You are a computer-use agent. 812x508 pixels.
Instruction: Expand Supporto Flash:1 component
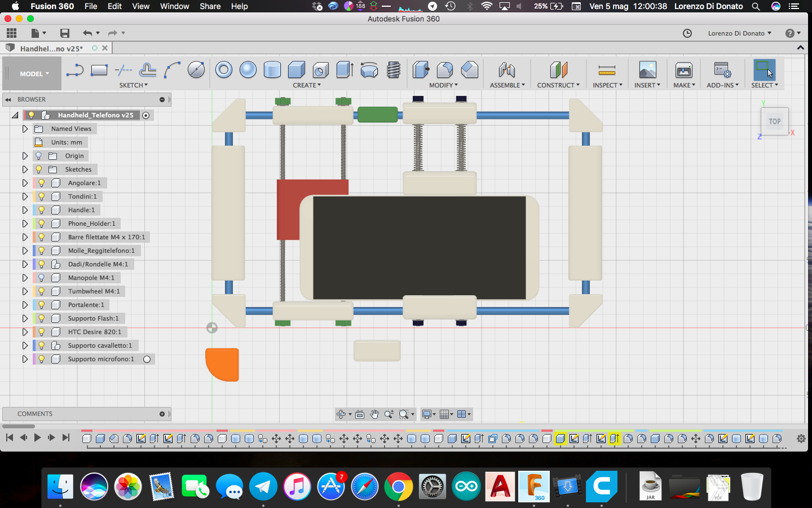25,318
